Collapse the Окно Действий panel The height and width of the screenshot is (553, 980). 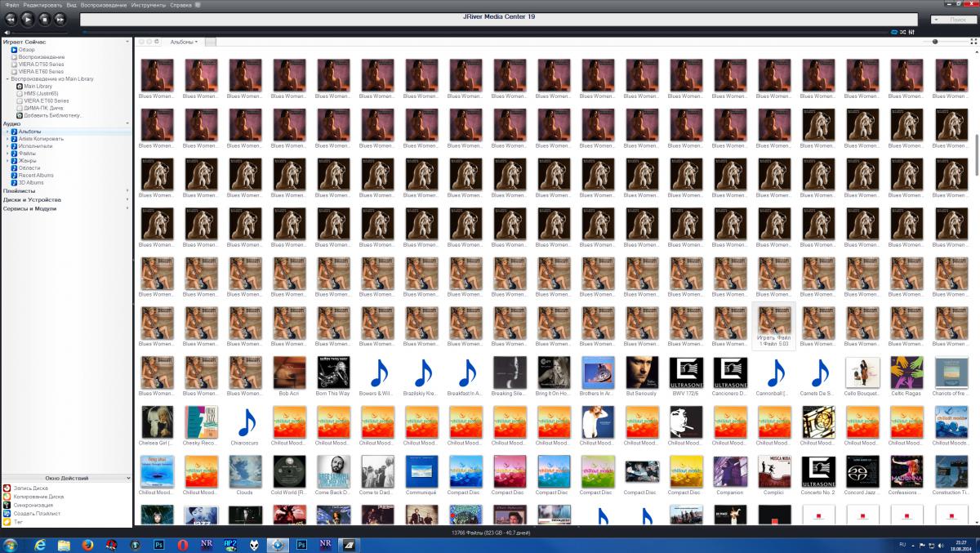(127, 478)
